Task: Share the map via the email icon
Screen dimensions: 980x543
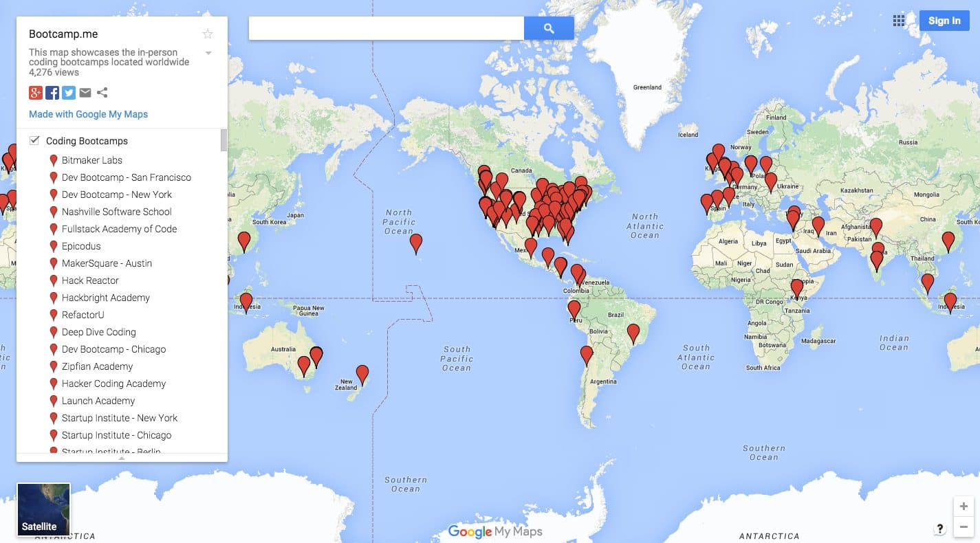Action: click(85, 92)
